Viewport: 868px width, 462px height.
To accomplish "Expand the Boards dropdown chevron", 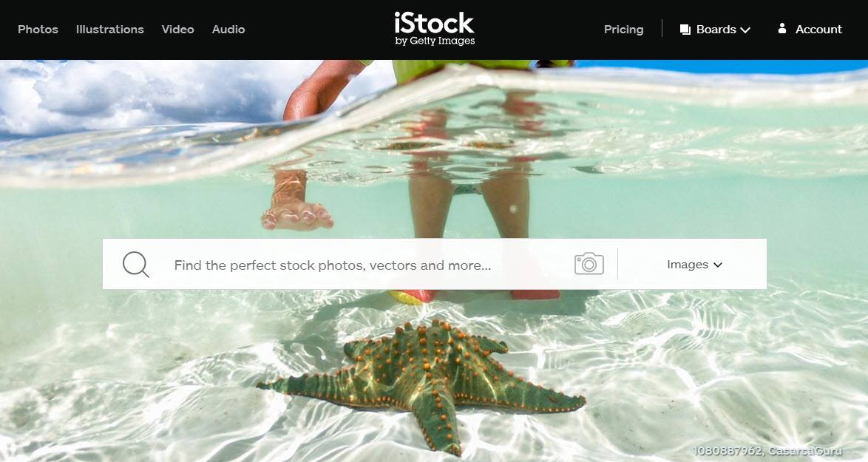I will pyautogui.click(x=745, y=30).
